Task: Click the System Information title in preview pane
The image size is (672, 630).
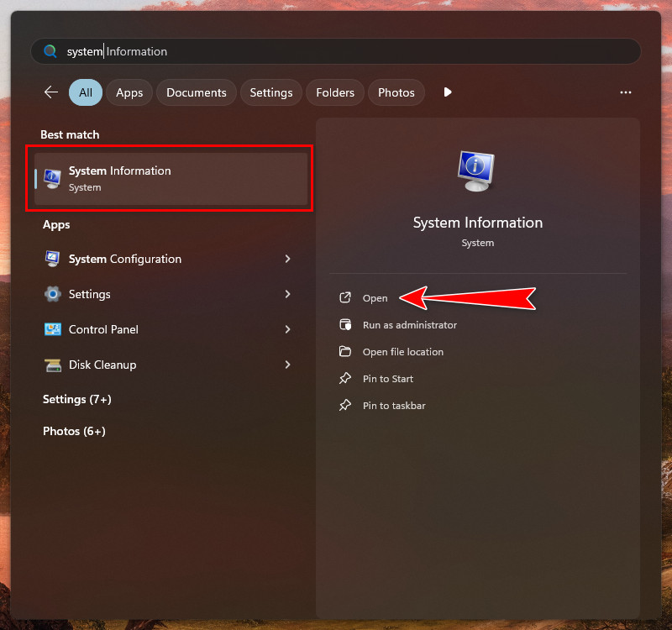Action: tap(478, 223)
